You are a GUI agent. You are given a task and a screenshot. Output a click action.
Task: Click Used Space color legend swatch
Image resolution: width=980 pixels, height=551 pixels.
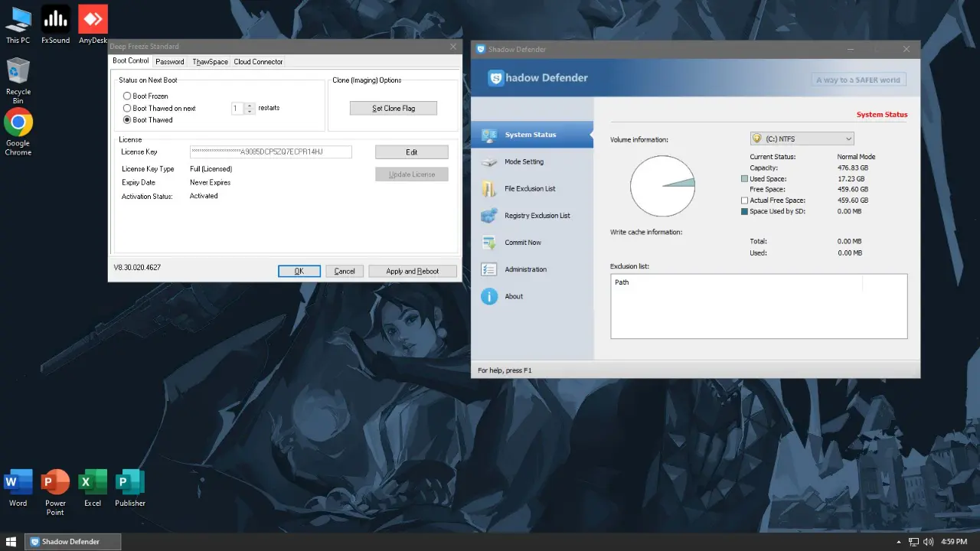tap(745, 178)
